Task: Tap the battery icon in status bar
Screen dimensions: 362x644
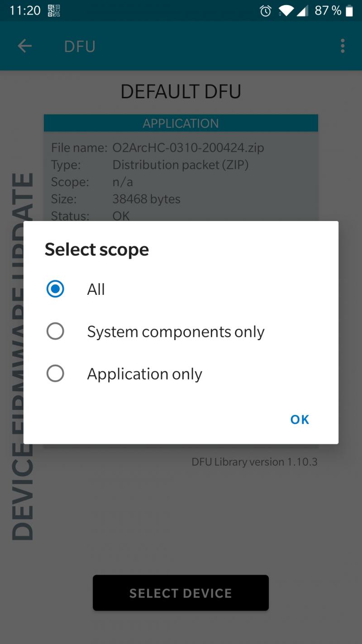Action: coord(349,11)
